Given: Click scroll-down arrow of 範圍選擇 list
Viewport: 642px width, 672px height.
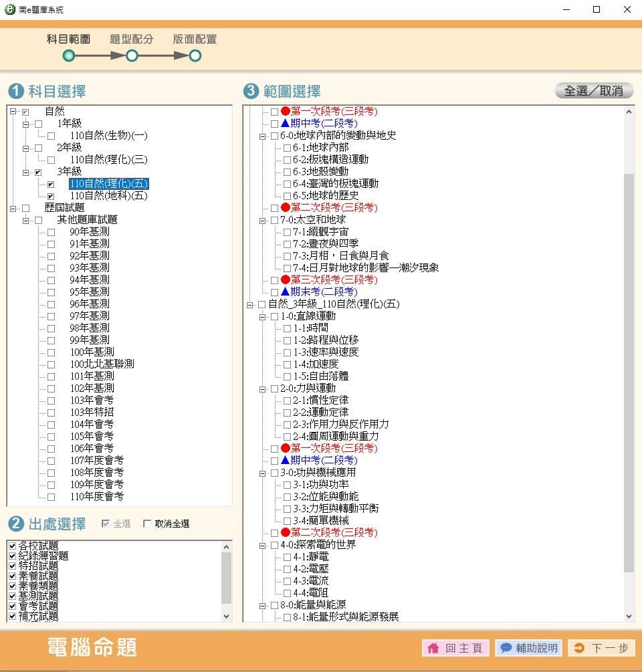Looking at the screenshot, I should [629, 617].
